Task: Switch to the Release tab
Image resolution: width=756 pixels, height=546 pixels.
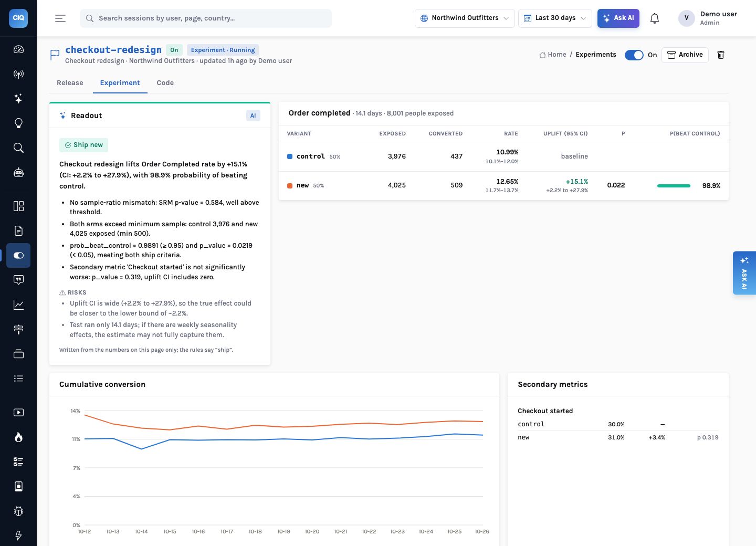Action: pyautogui.click(x=70, y=83)
